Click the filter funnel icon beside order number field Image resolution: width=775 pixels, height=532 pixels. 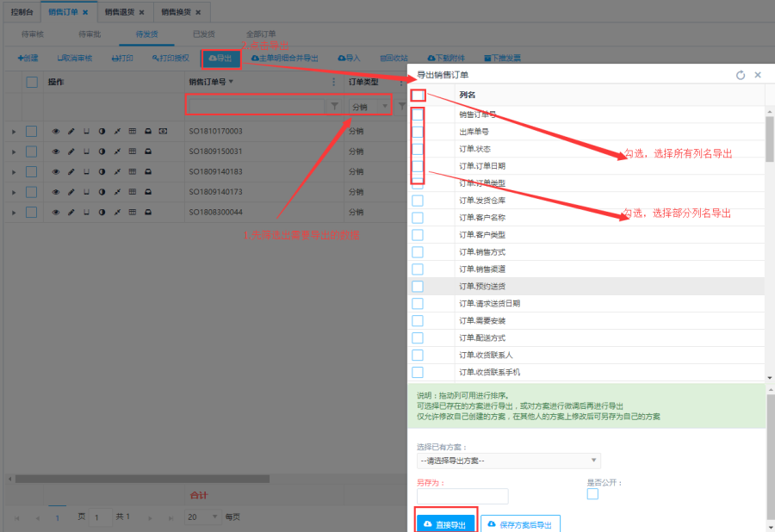coord(334,106)
